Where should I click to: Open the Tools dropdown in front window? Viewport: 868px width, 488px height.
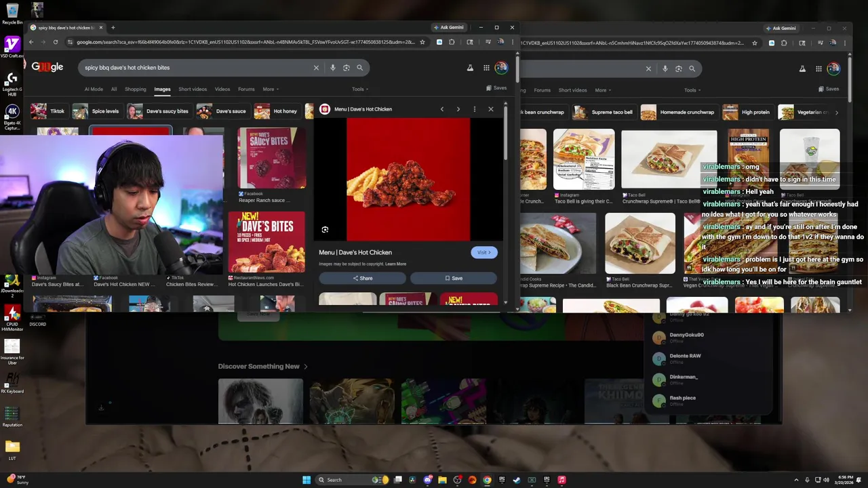click(x=360, y=89)
